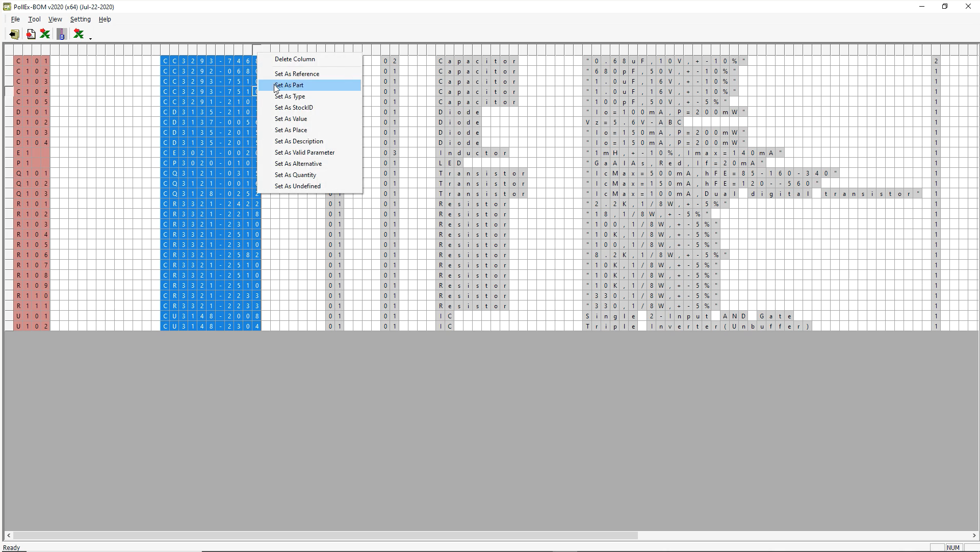Open the View menu
Screen dimensions: 980x552
point(55,19)
